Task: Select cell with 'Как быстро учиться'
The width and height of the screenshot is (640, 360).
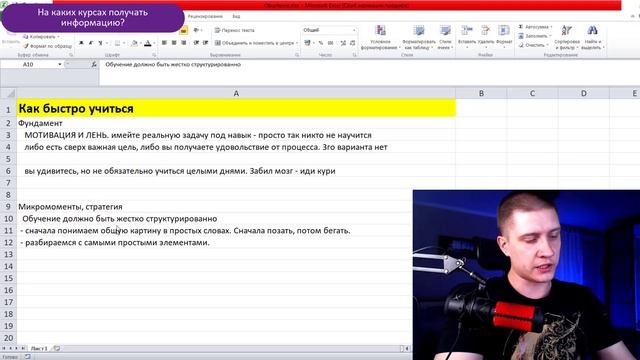Action: [236, 109]
